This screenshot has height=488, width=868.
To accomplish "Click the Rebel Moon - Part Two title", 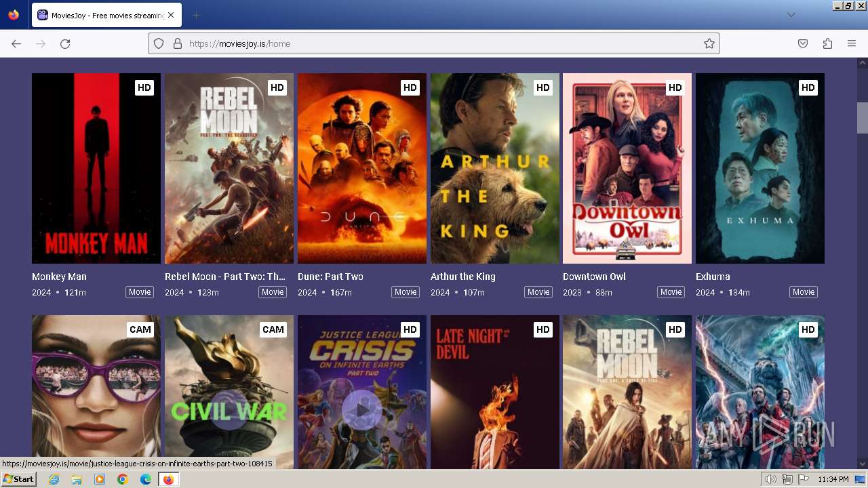I will 225,277.
